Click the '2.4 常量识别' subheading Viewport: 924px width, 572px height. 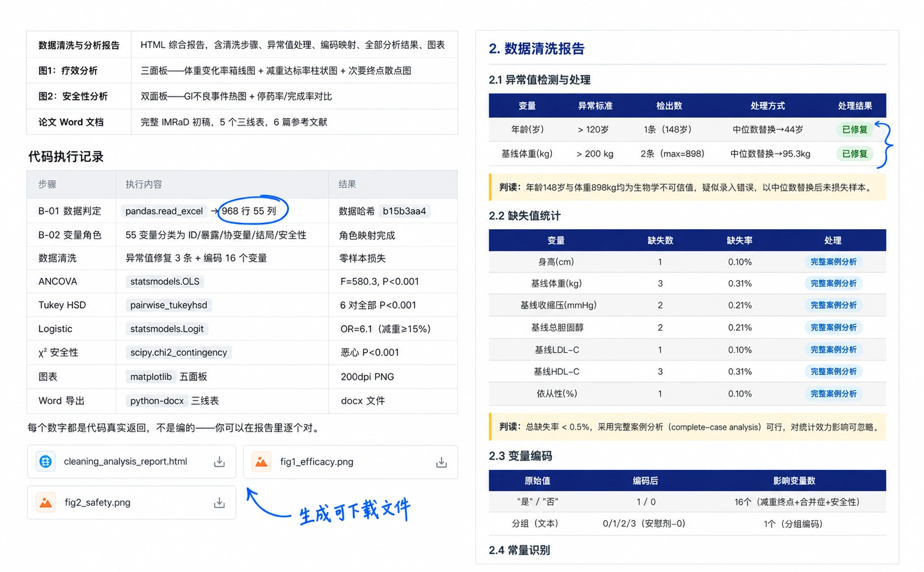coord(519,550)
